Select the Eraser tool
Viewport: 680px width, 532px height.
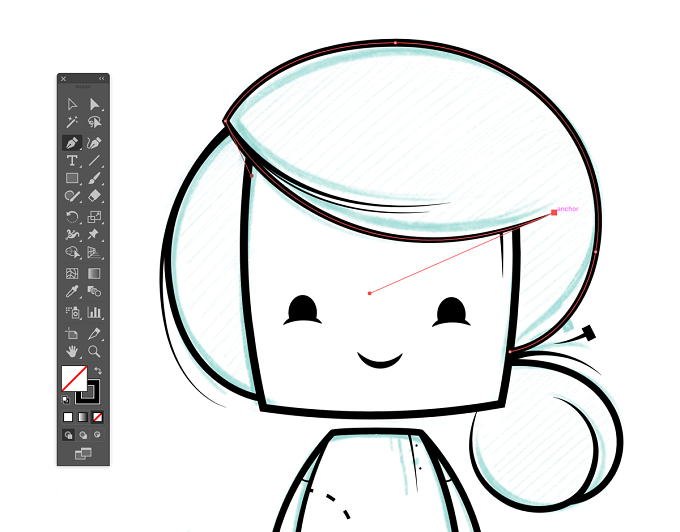pos(94,196)
